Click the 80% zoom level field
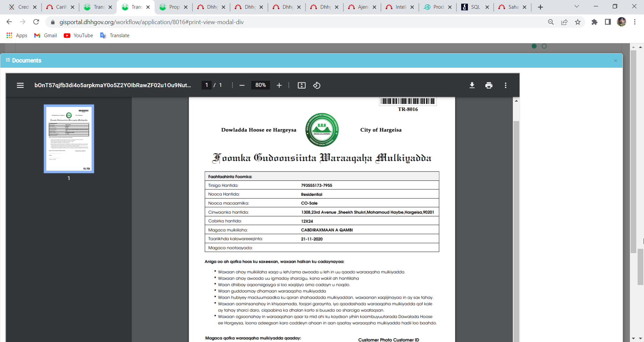The height and width of the screenshot is (342, 644). pyautogui.click(x=261, y=85)
